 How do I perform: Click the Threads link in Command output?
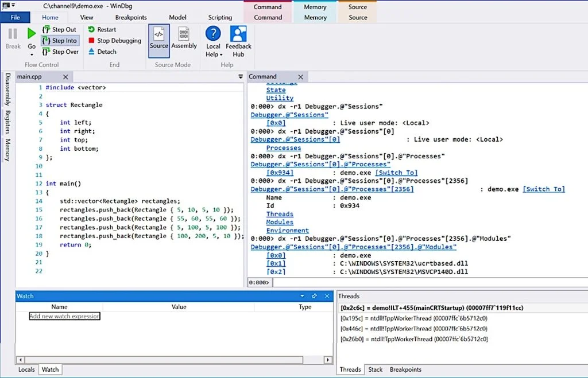tap(280, 214)
